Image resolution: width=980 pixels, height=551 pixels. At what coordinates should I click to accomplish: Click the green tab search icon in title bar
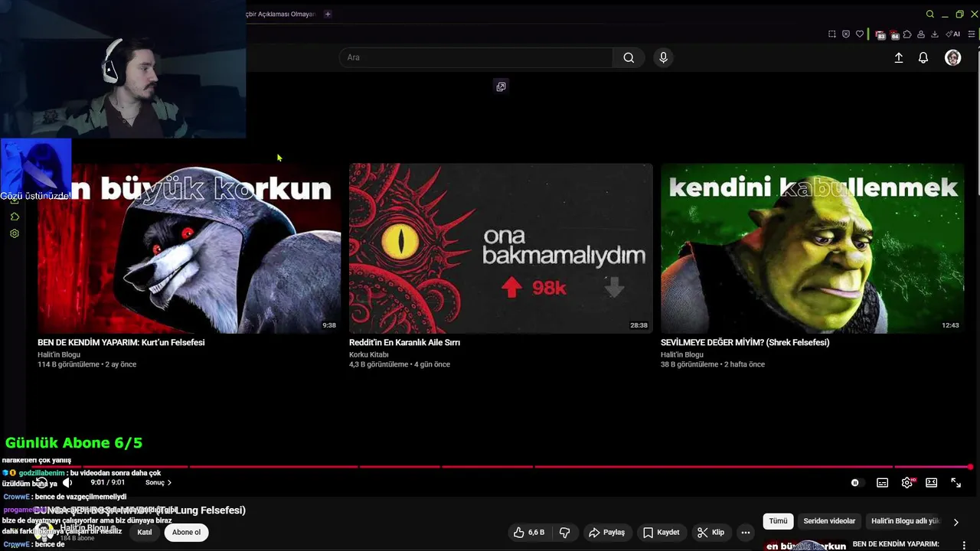point(929,14)
